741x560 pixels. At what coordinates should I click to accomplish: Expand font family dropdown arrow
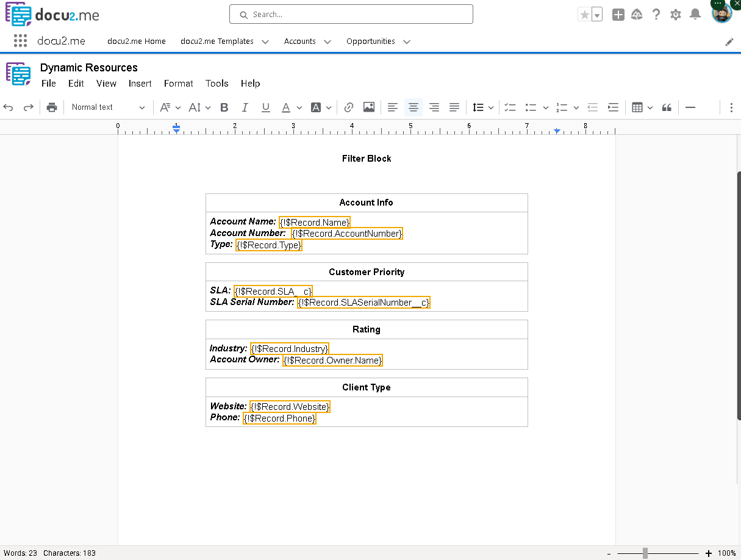(178, 108)
